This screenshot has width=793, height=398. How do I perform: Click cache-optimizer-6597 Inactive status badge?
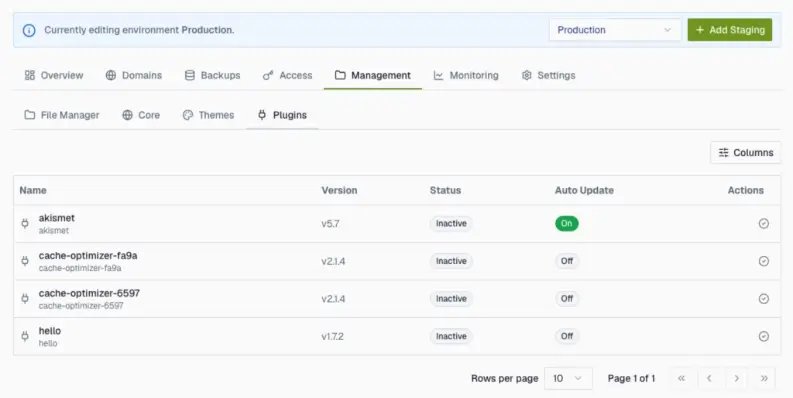[451, 298]
